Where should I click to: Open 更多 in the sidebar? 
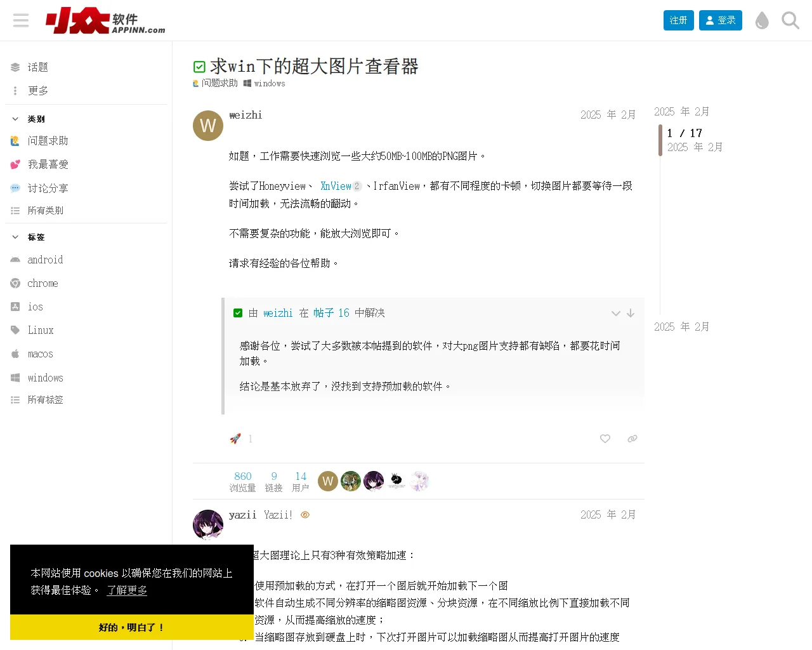[38, 91]
